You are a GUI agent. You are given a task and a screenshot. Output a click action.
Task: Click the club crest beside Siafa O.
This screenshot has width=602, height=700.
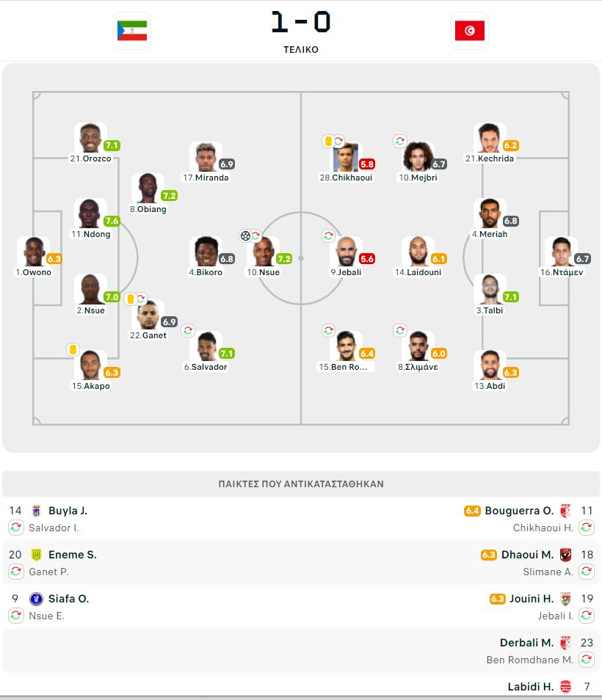[x=36, y=599]
